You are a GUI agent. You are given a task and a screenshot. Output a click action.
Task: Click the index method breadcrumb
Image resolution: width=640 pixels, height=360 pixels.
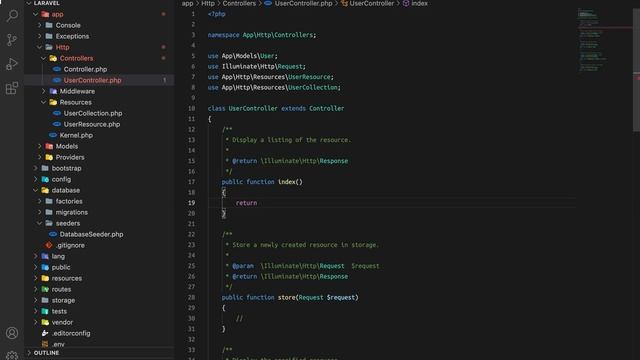(419, 3)
